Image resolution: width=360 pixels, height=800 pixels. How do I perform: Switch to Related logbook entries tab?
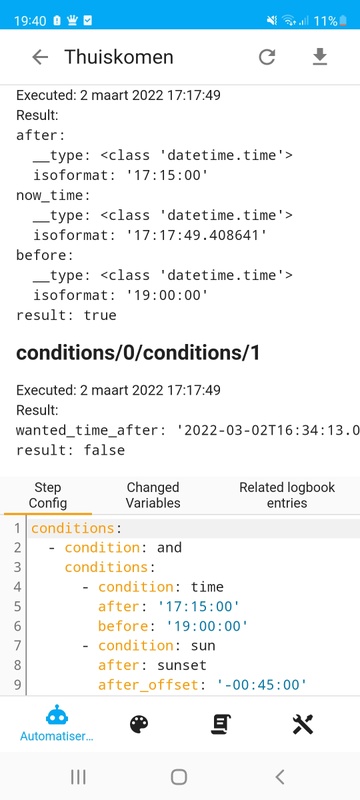tap(287, 495)
